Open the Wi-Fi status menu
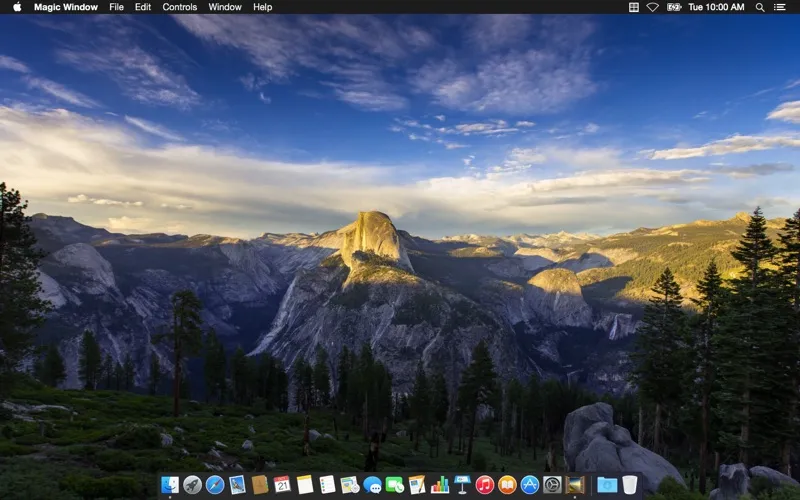The width and height of the screenshot is (800, 500). (x=653, y=7)
